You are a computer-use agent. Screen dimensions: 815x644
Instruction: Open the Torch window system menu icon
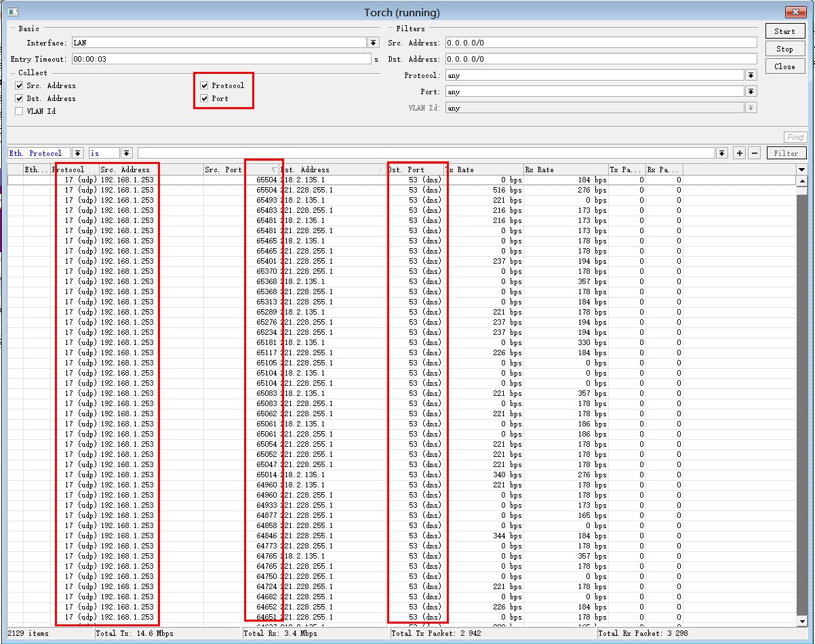coord(13,12)
